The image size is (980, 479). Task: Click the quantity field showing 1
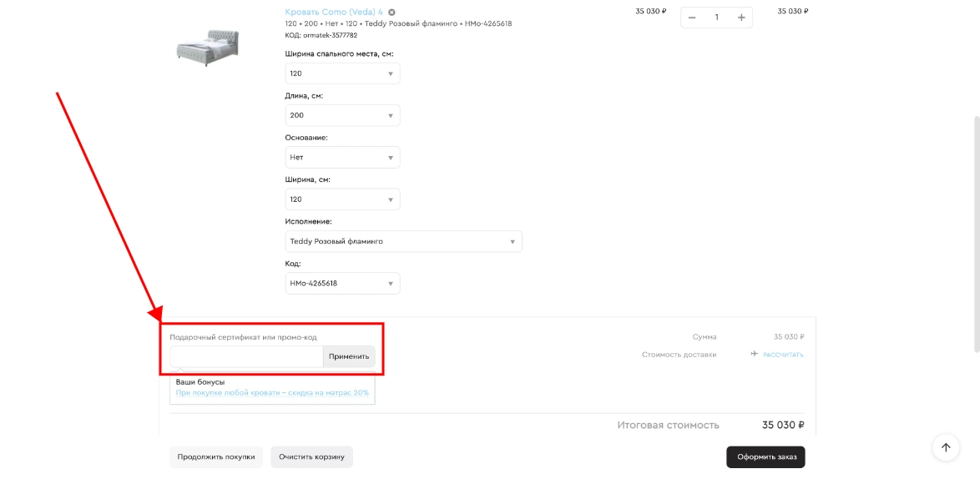click(x=716, y=18)
